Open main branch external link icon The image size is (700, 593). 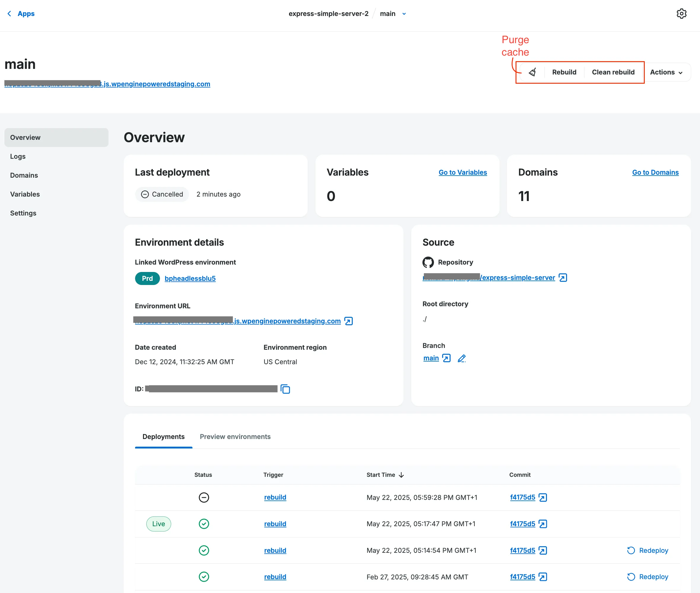[446, 358]
